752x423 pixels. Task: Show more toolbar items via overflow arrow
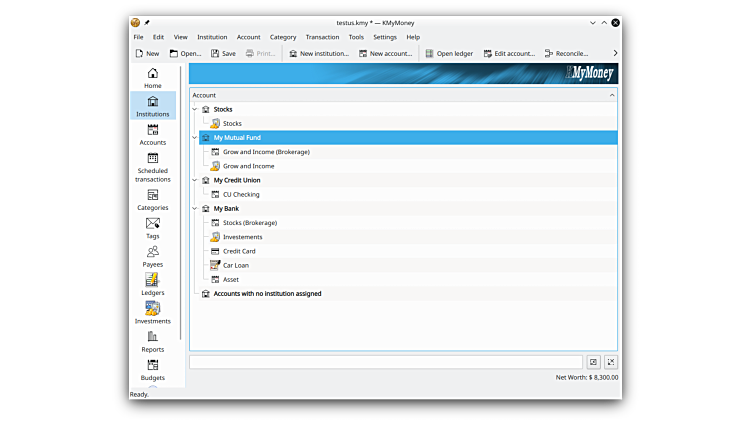[614, 54]
